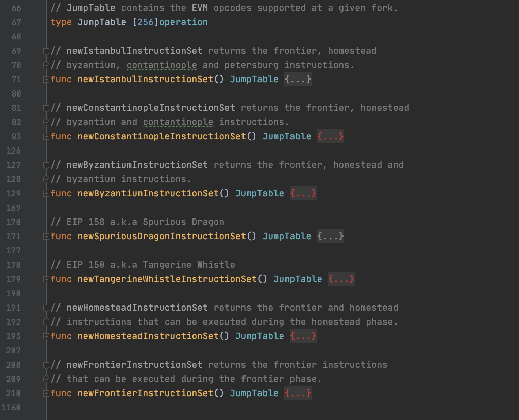
Task: Collapse the newByzantiumInstructionSet comment at line 127
Action: coord(46,165)
